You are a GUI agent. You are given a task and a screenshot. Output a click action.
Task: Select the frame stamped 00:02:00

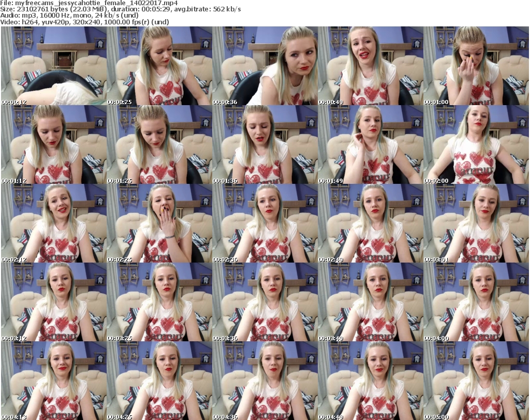tap(476, 144)
